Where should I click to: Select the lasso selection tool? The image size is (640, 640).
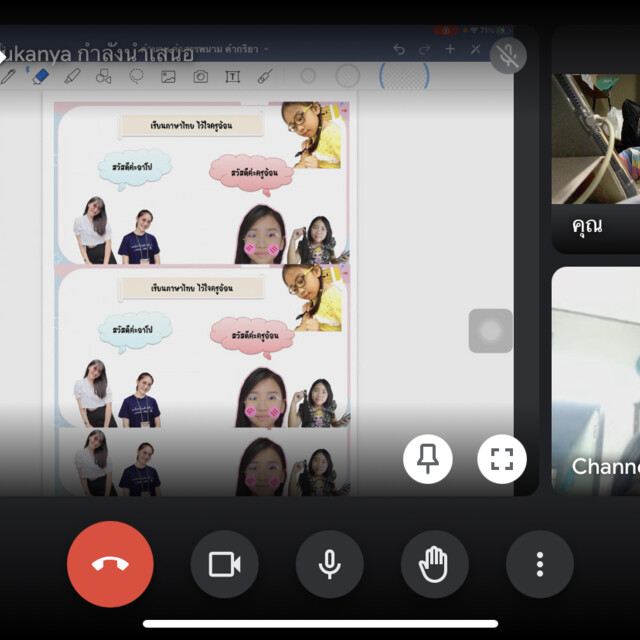(136, 76)
